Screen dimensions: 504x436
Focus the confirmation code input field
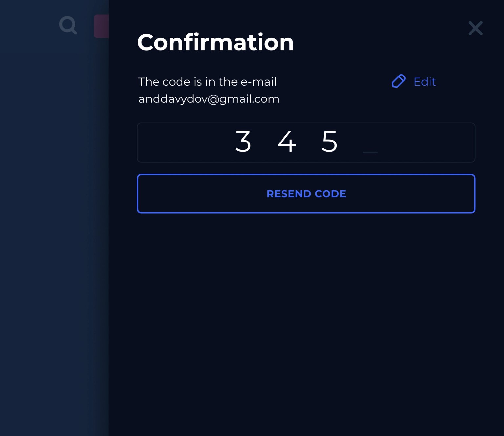(x=306, y=142)
